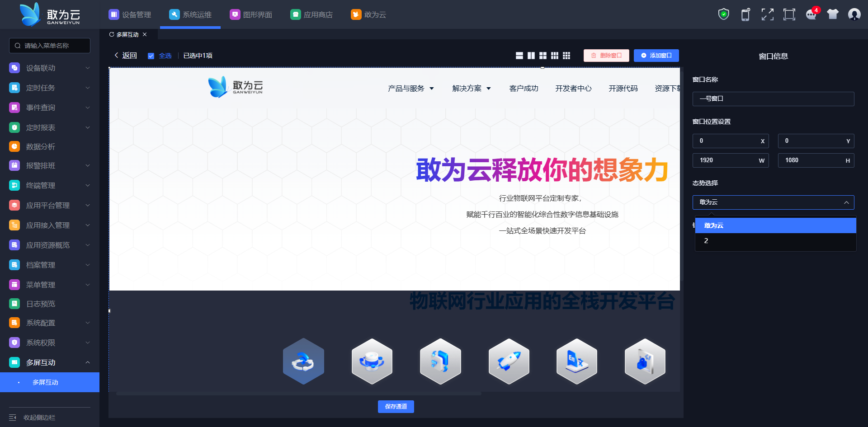Viewport: 868px width, 427px height.
Task: Click 收起侧边栏 to collapse sidebar
Action: (39, 418)
